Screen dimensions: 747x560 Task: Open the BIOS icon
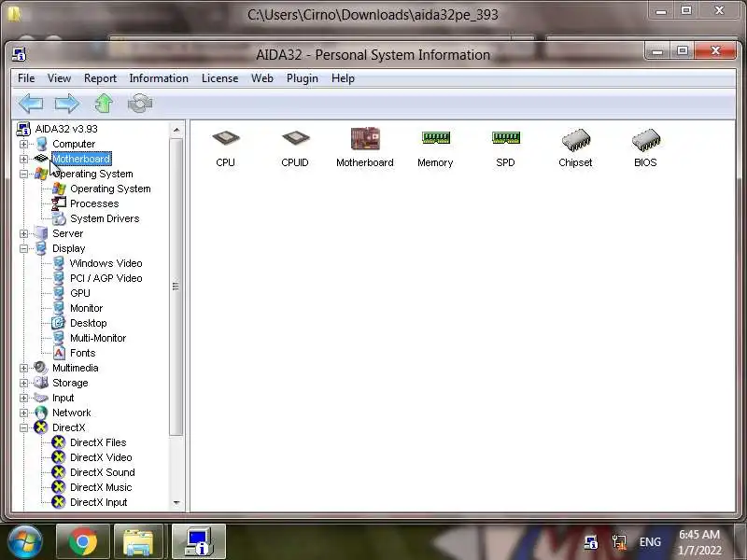645,147
